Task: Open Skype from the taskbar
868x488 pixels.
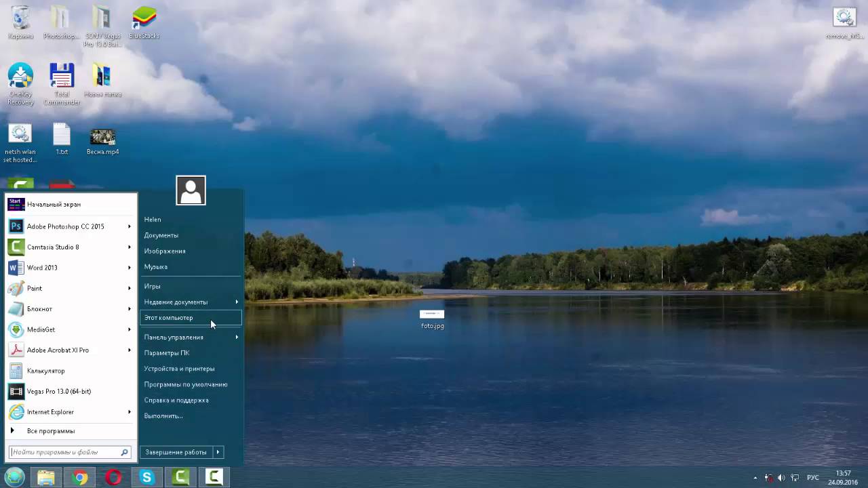Action: pos(146,477)
